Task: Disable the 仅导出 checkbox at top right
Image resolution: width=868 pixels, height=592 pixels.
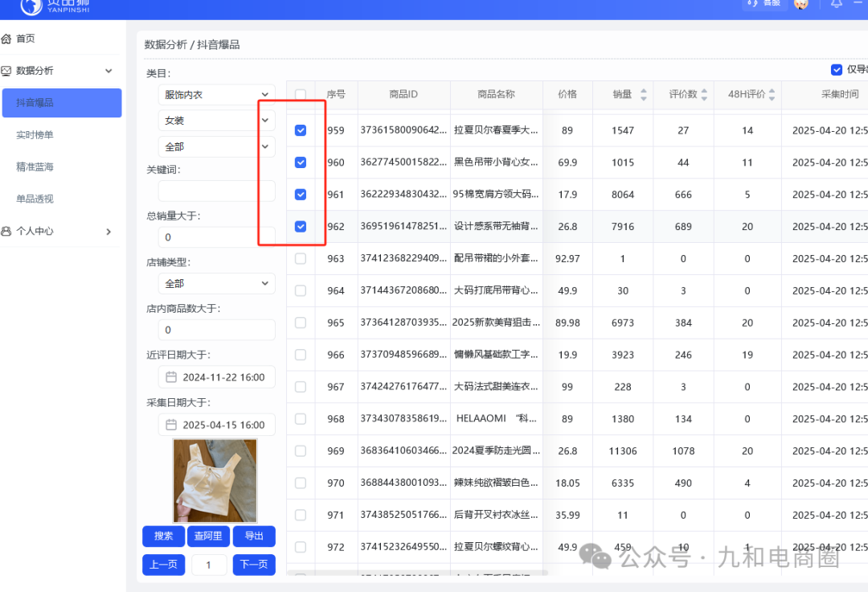Action: 836,69
